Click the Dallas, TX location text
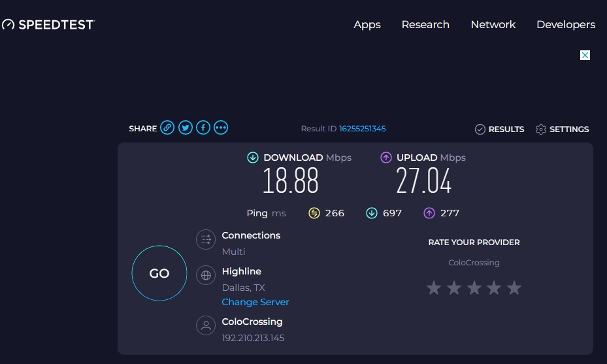This screenshot has width=607, height=364. [244, 288]
